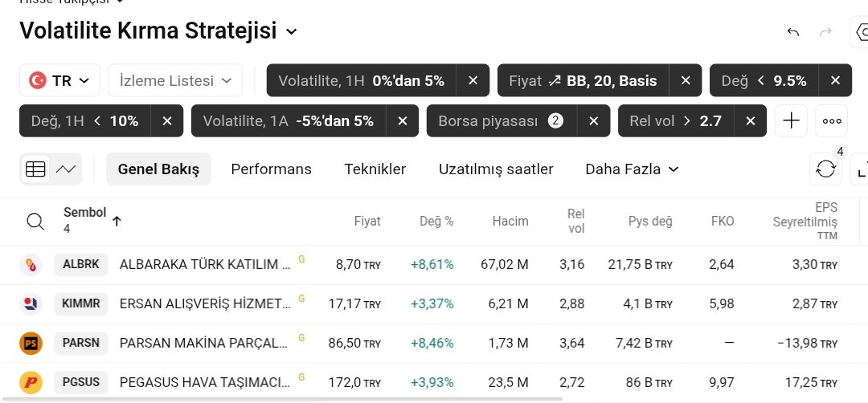Image resolution: width=868 pixels, height=403 pixels.
Task: Click the undo arrow icon
Action: (792, 32)
